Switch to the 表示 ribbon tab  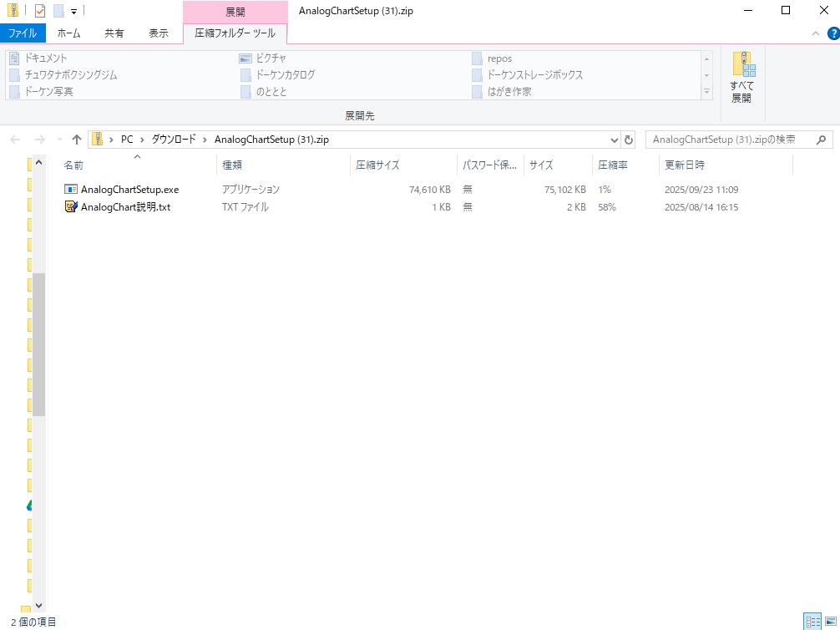[x=159, y=33]
